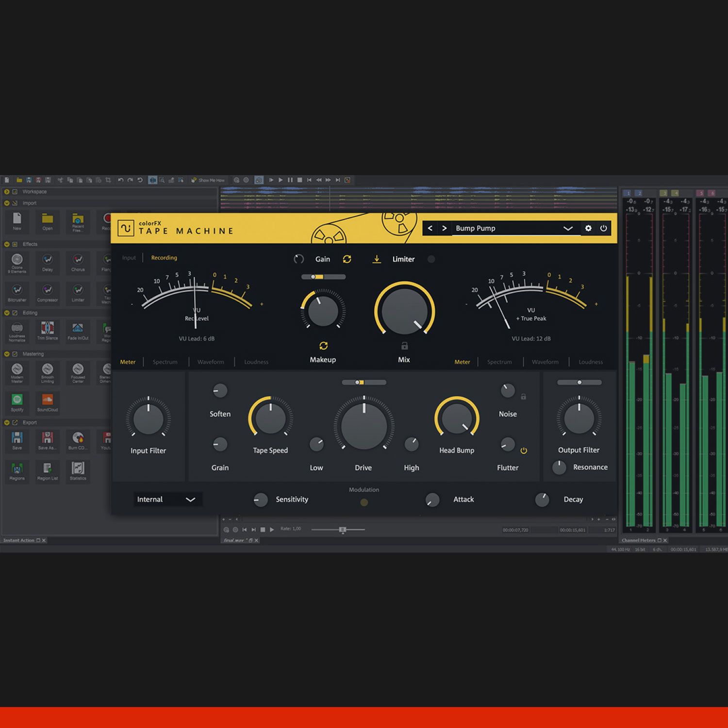This screenshot has height=728, width=728.
Task: Switch to the Recording tab
Action: tap(164, 258)
